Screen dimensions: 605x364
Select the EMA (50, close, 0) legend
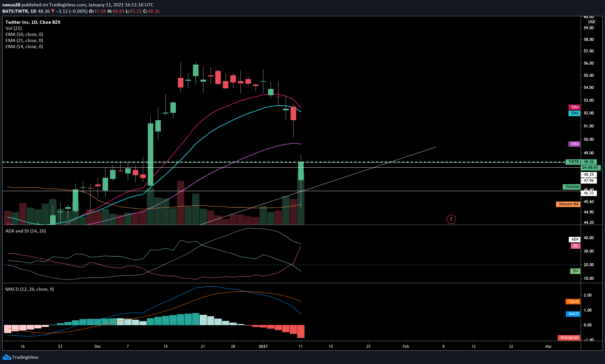(x=24, y=34)
